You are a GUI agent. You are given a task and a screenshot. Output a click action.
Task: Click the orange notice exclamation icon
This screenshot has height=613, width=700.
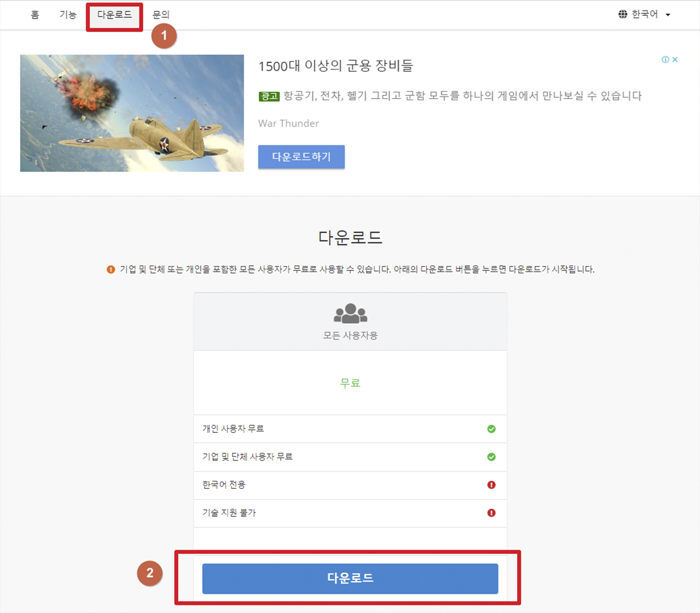tap(111, 270)
